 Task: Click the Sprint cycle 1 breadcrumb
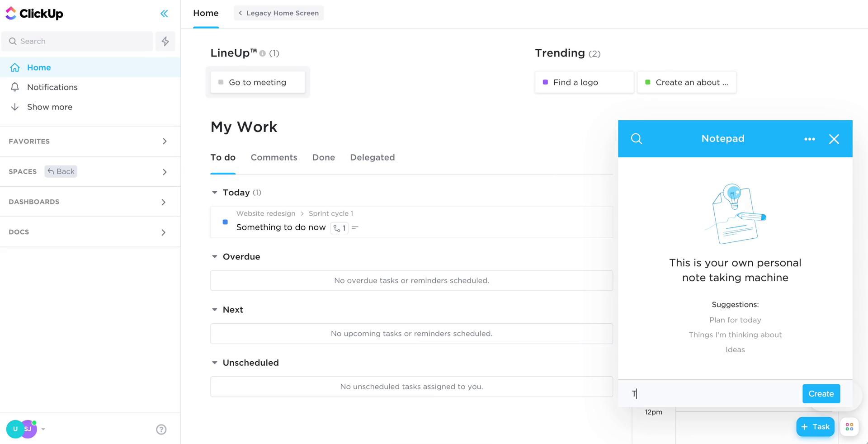[331, 213]
